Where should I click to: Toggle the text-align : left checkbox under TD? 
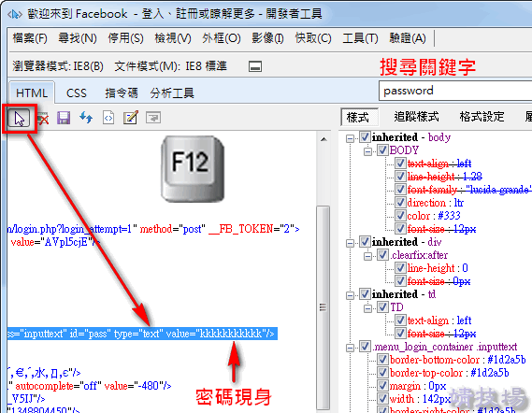[x=400, y=320]
